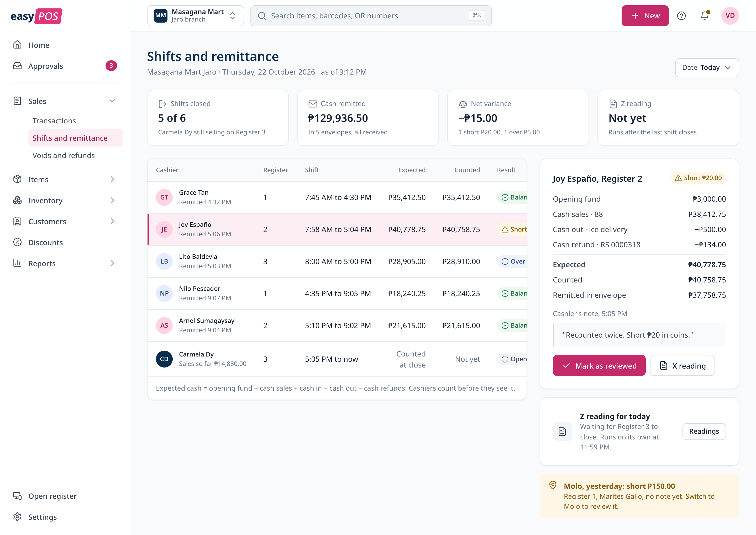Click the Net variance −₱15.00 card
Image resolution: width=756 pixels, height=535 pixels.
coord(518,118)
